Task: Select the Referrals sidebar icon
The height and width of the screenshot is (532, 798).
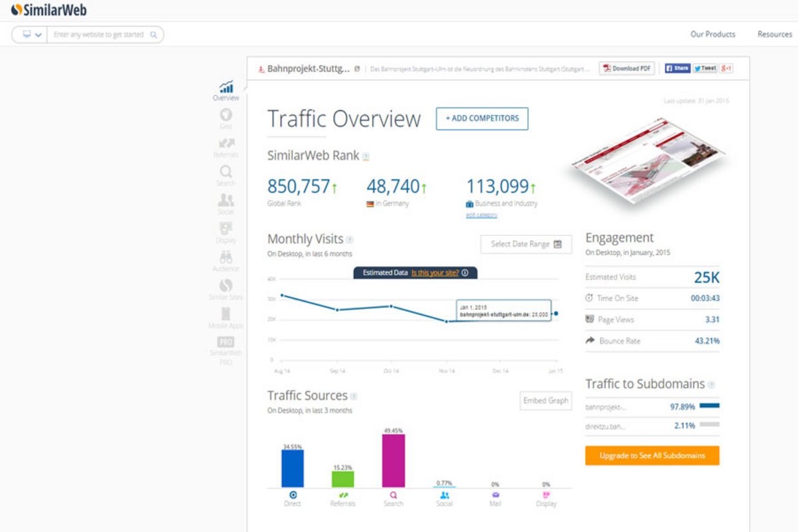Action: 226,144
